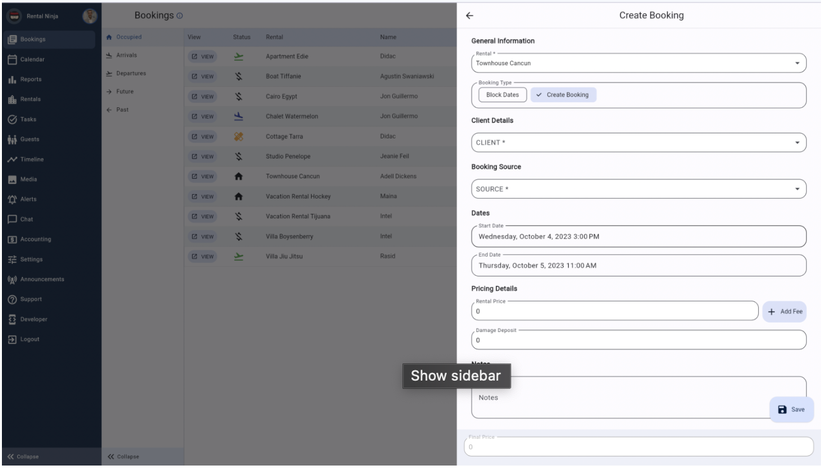Click the Accounting sidebar icon

click(12, 239)
